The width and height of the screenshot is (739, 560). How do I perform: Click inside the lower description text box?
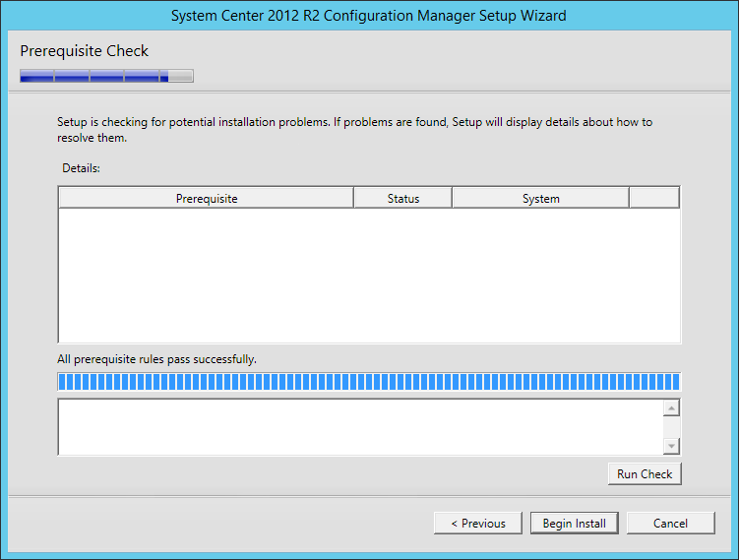pyautogui.click(x=360, y=427)
